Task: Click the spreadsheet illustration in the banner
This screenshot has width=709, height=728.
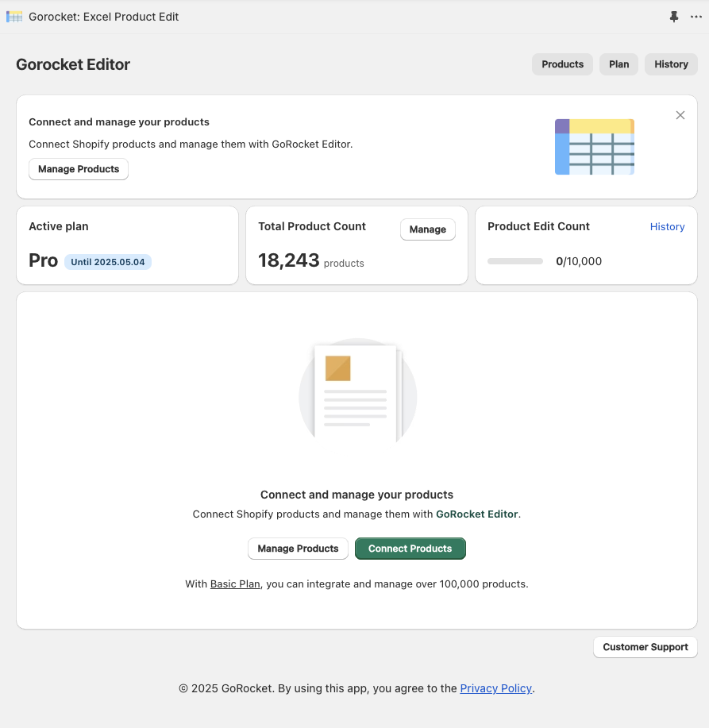Action: pos(595,147)
